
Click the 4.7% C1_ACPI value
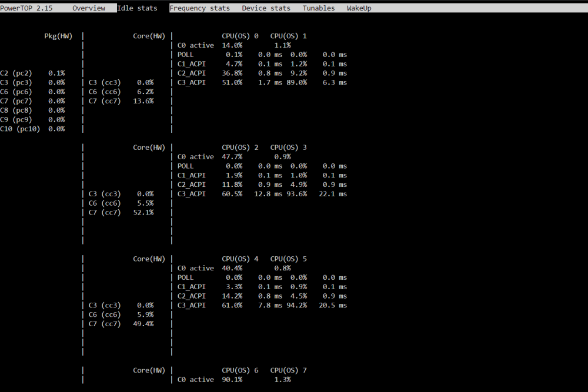(x=234, y=64)
